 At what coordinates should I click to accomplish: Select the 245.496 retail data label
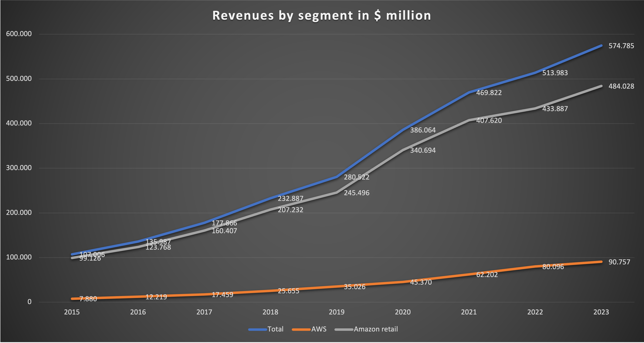pos(357,193)
